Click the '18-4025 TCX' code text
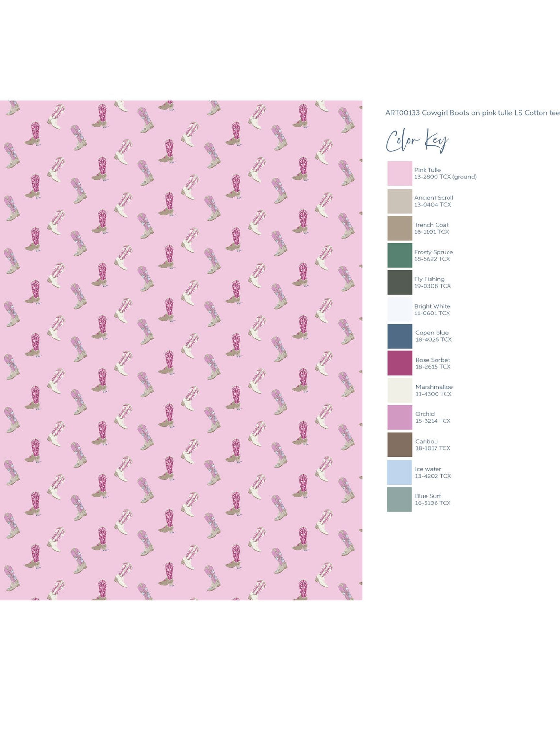Image resolution: width=560 pixels, height=747 pixels. click(433, 340)
